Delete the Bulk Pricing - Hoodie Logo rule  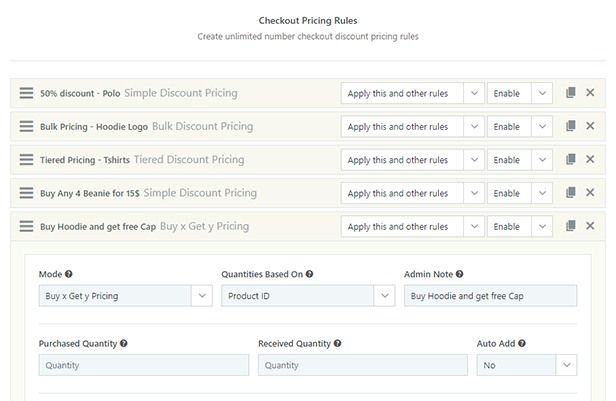coord(590,126)
